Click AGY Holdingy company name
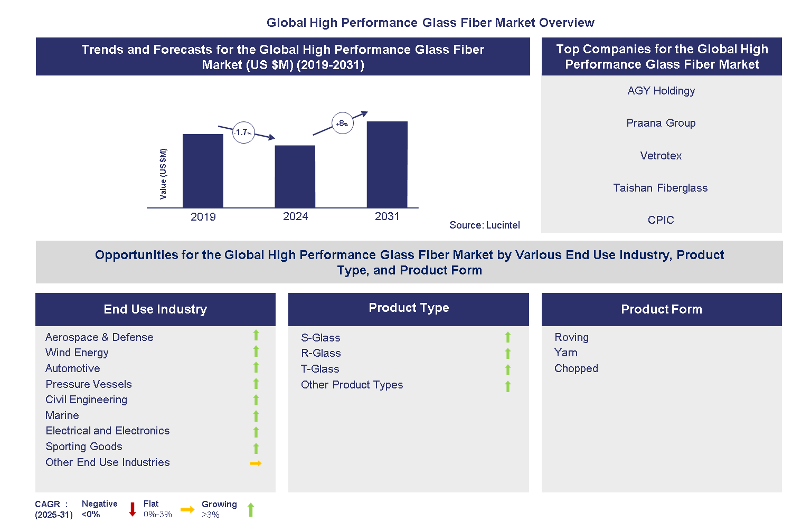The image size is (811, 532). click(x=661, y=91)
